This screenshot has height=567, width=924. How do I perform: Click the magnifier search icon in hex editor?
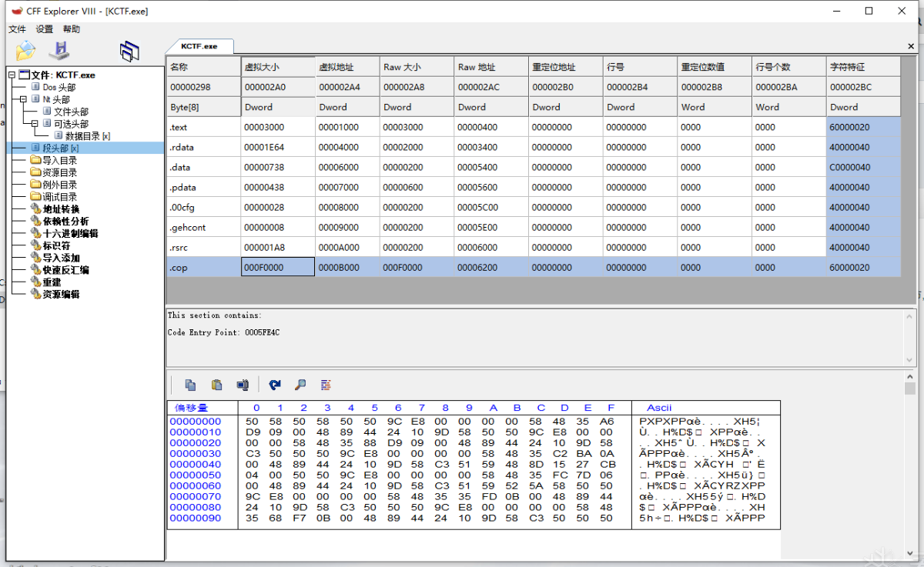[300, 385]
